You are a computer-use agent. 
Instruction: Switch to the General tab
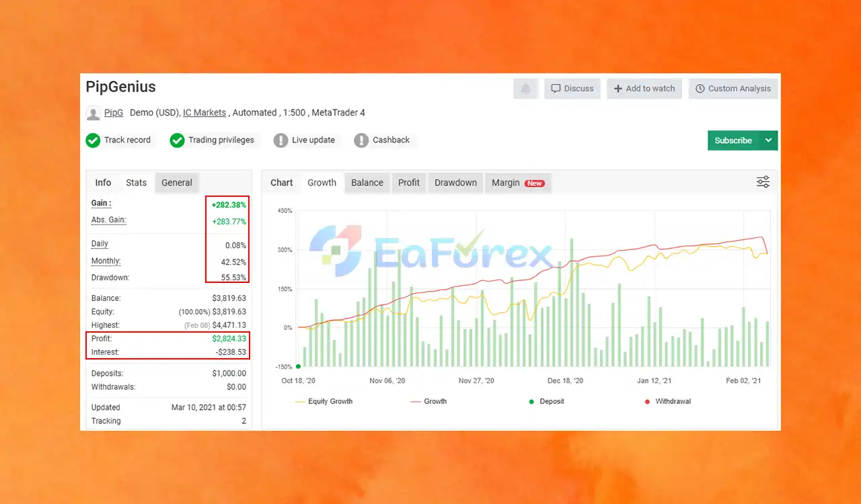(x=177, y=183)
